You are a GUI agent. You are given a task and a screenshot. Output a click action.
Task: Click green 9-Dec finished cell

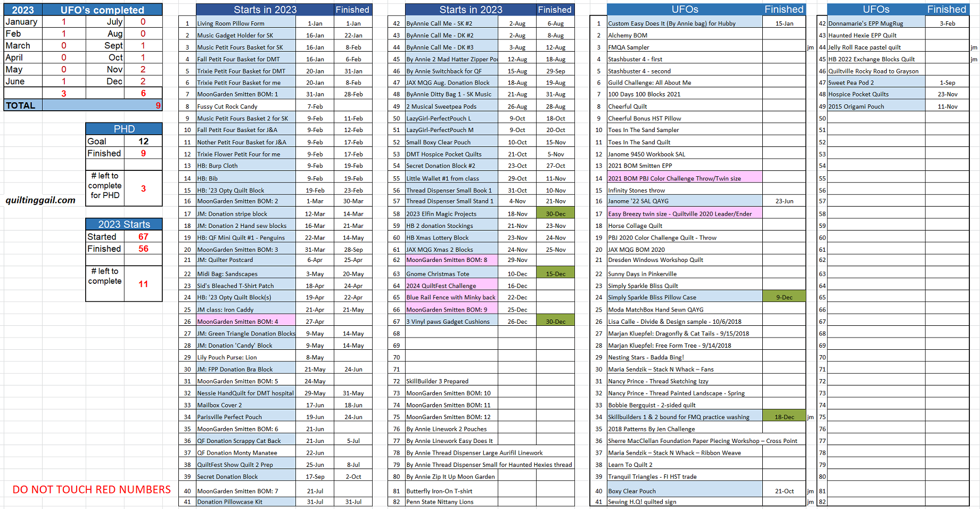click(784, 298)
